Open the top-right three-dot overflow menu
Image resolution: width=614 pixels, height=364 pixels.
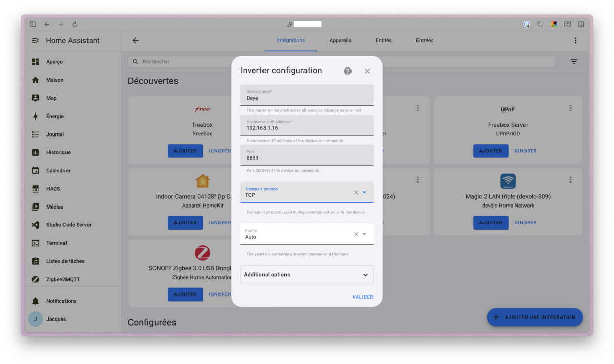pos(575,41)
